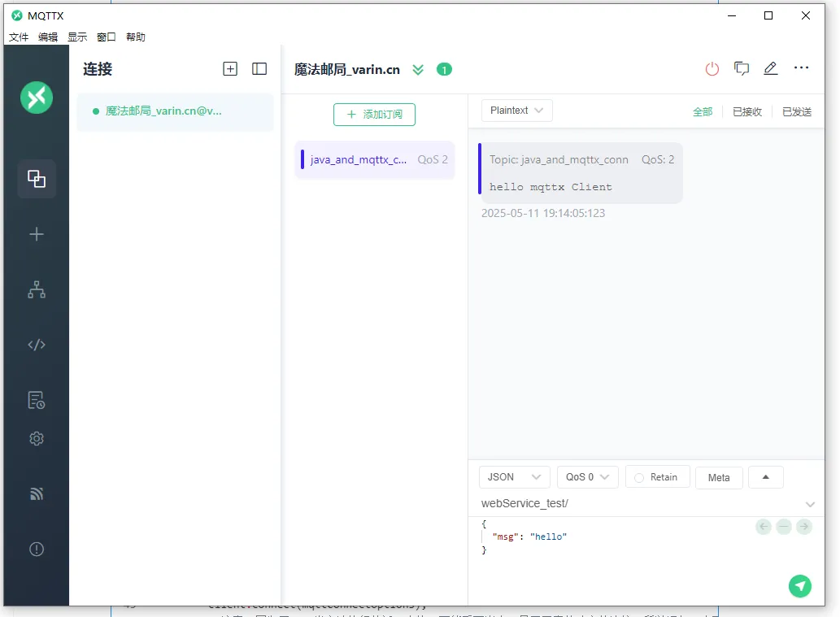The image size is (840, 617).
Task: Send message with green paper plane button
Action: 800,586
